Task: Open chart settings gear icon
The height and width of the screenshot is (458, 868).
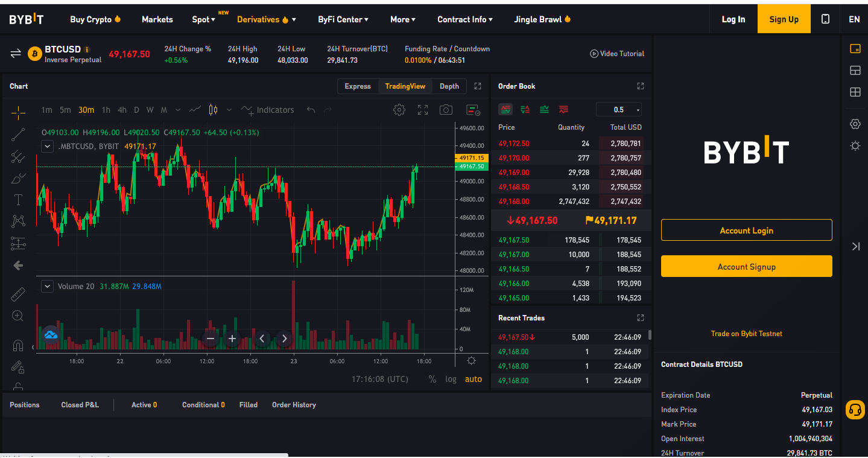Action: click(x=399, y=110)
